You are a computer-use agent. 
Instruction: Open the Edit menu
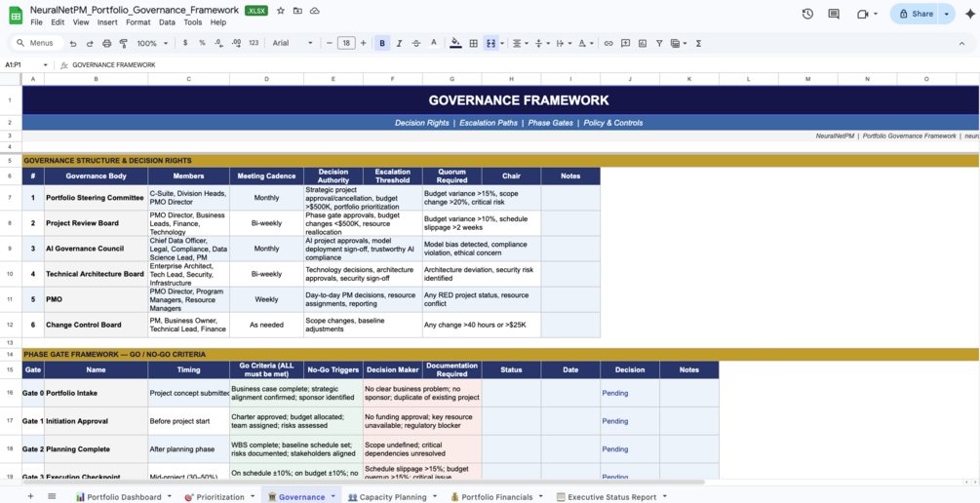pyautogui.click(x=58, y=22)
